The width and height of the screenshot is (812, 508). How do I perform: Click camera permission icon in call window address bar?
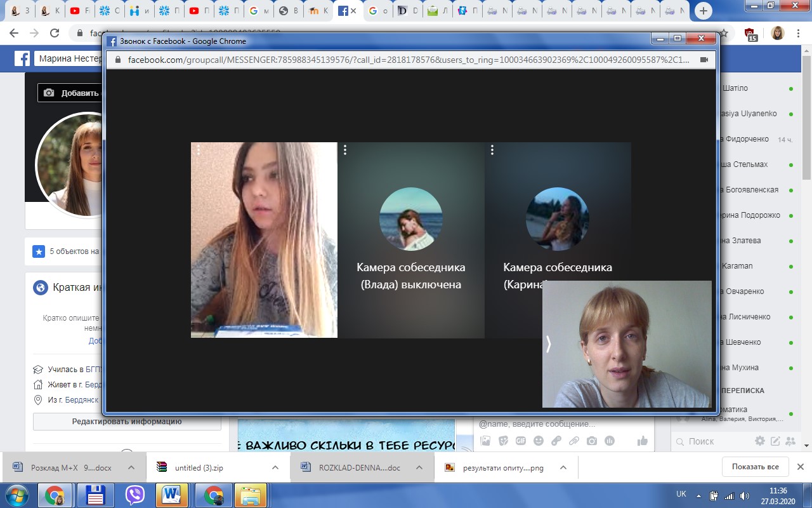[x=704, y=60]
